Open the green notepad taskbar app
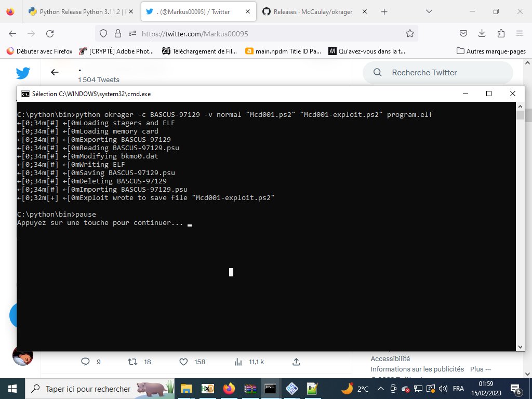 (x=312, y=389)
